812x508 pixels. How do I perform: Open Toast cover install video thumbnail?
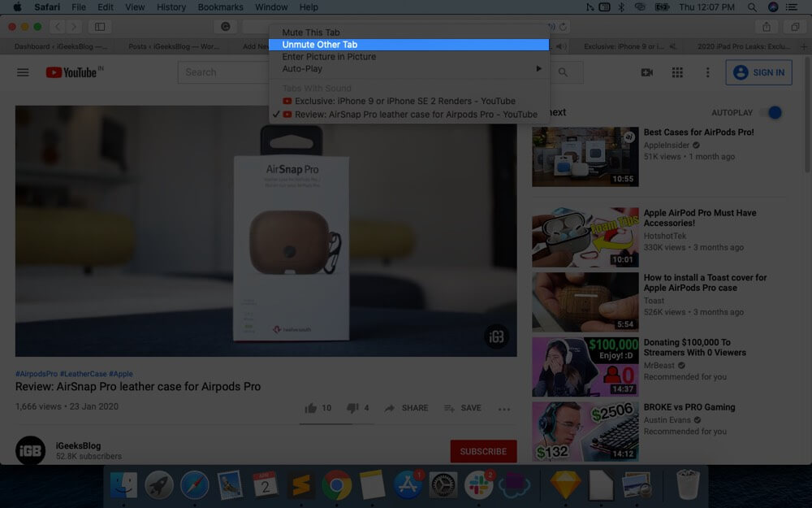click(x=585, y=302)
